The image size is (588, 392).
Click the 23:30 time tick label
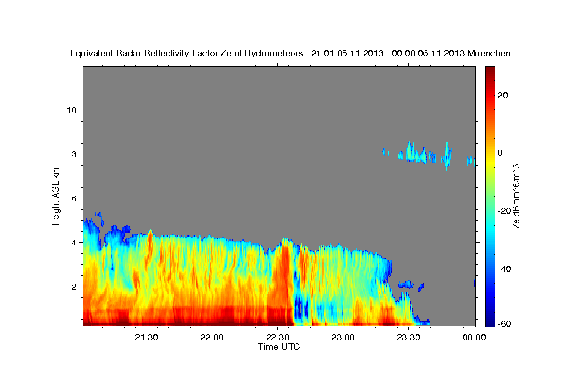[409, 337]
